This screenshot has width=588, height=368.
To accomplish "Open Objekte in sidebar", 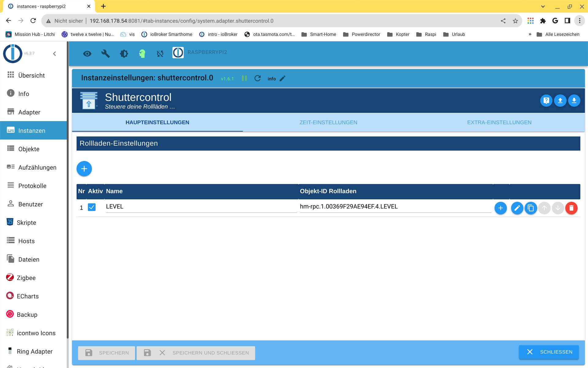I will click(x=33, y=149).
